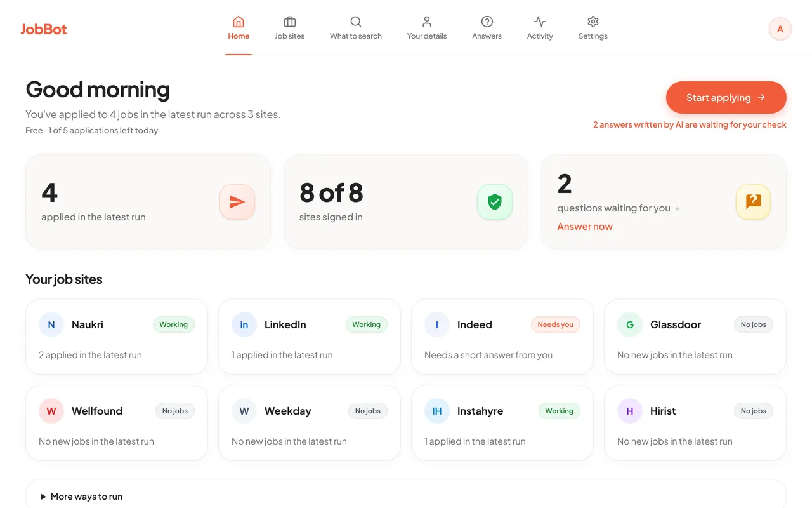Image resolution: width=812 pixels, height=508 pixels.
Task: Click the JobBot logo
Action: pyautogui.click(x=43, y=29)
